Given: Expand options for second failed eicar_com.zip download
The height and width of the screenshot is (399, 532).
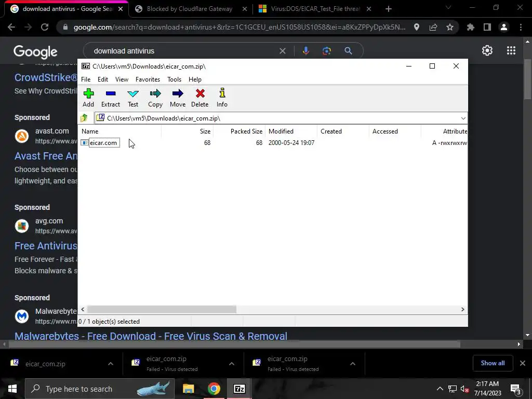Looking at the screenshot, I should pyautogui.click(x=231, y=364).
